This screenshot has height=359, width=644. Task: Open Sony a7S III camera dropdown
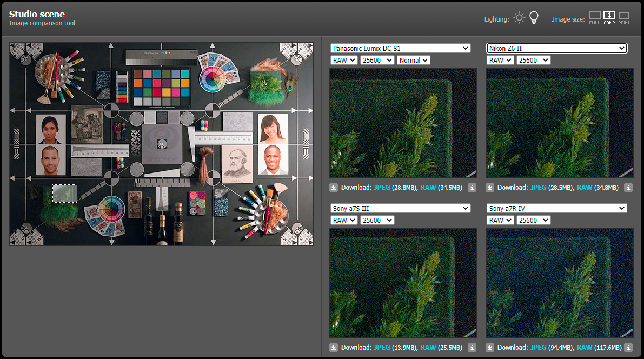click(x=400, y=208)
